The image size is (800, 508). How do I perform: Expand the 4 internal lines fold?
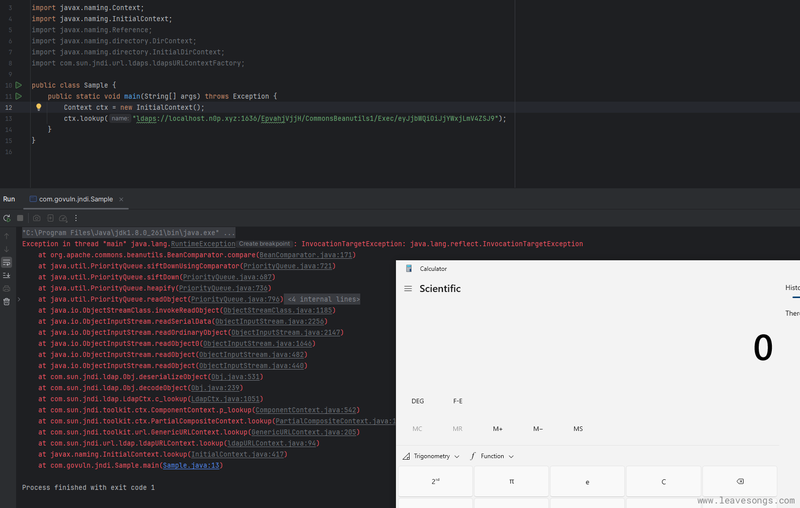click(323, 299)
